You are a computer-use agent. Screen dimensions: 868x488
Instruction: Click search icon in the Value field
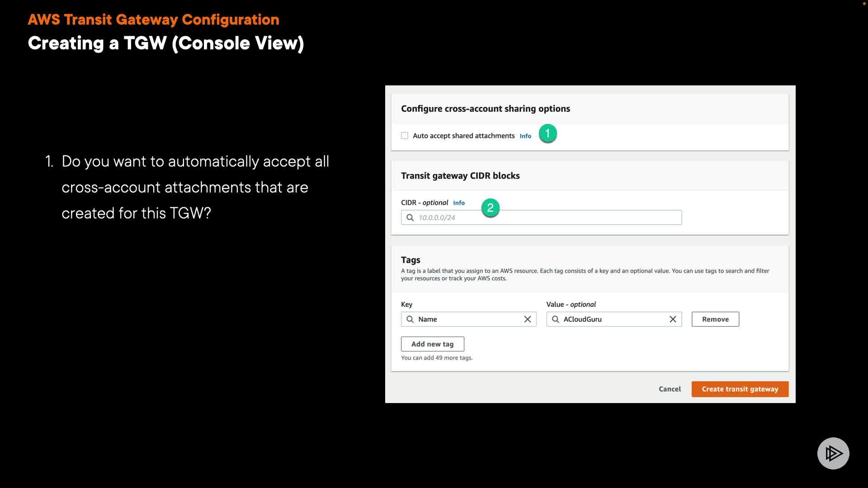pyautogui.click(x=556, y=319)
